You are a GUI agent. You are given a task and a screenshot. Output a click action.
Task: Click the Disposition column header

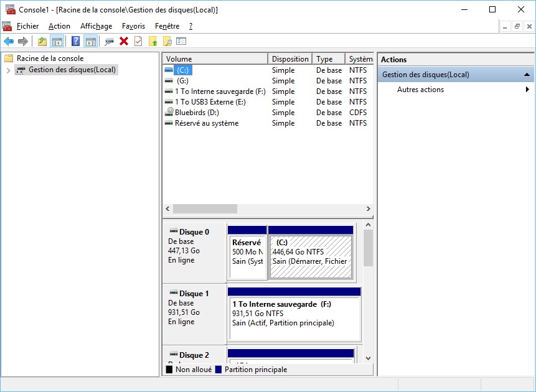[290, 59]
